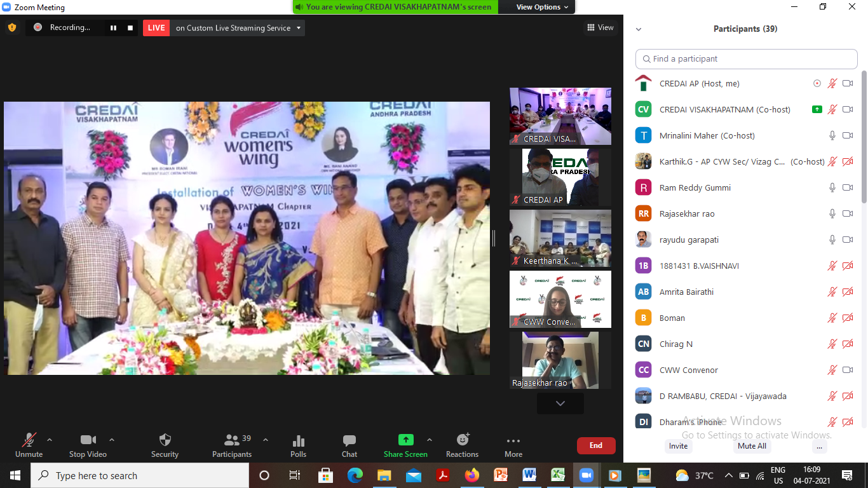Expand arrow next to Participants button

coord(266,440)
